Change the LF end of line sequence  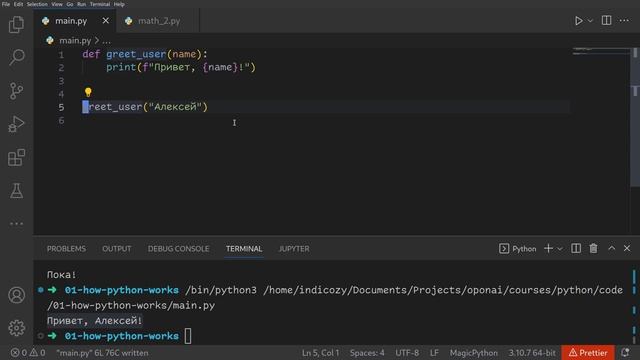434,353
